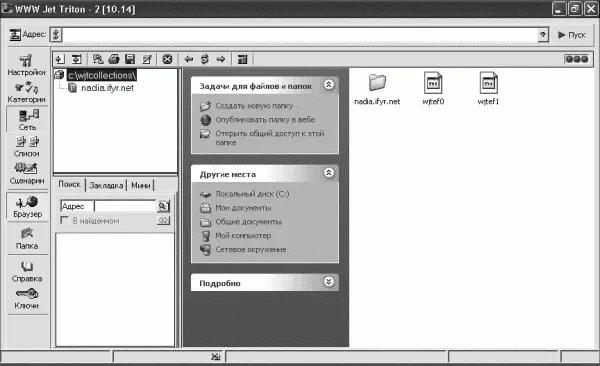The width and height of the screenshot is (600, 366).
Task: Select the Категории sidebar icon
Action: 26,93
